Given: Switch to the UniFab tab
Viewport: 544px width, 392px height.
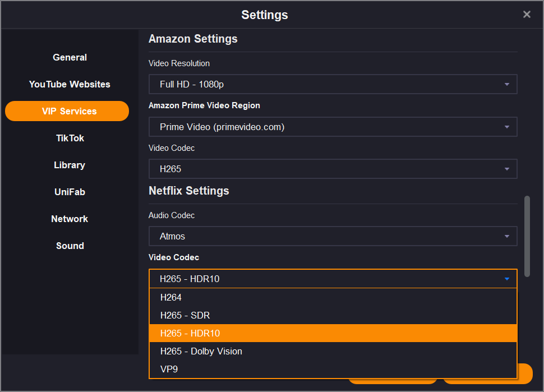Looking at the screenshot, I should [70, 192].
